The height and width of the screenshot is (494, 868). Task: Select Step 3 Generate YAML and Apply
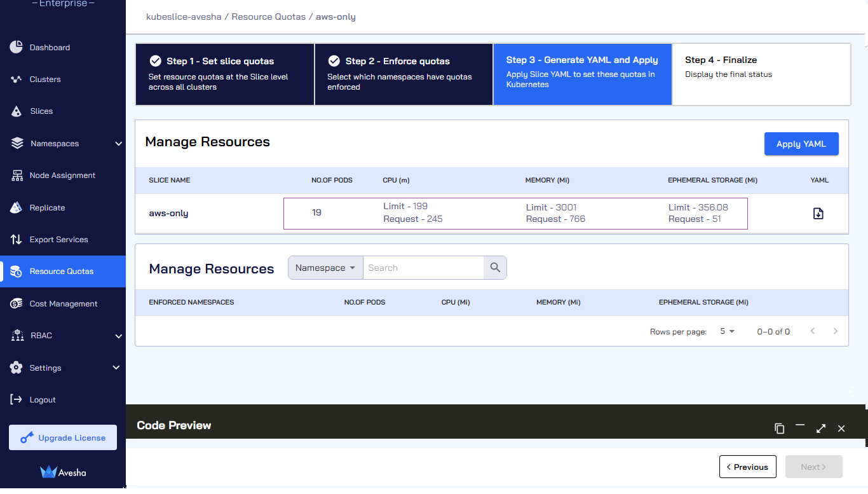click(x=583, y=74)
